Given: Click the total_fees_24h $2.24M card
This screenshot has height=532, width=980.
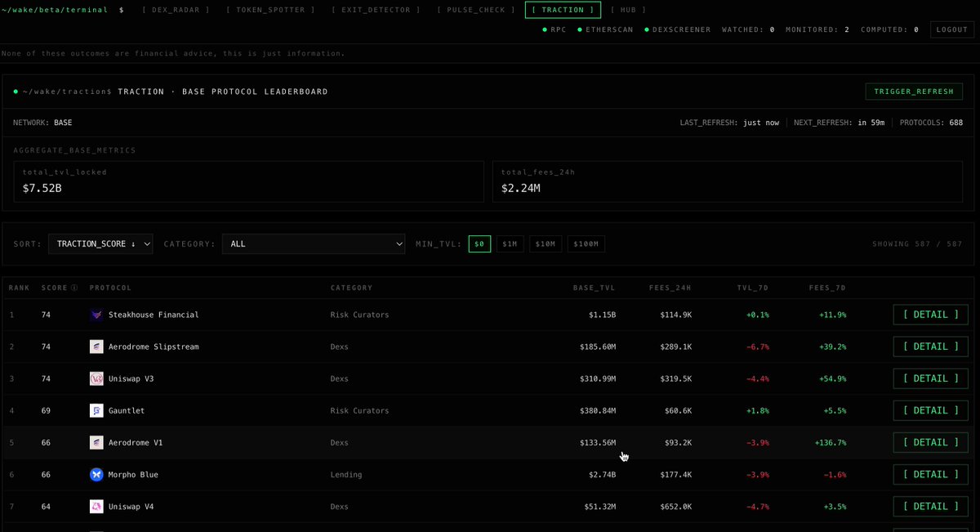Looking at the screenshot, I should 728,181.
